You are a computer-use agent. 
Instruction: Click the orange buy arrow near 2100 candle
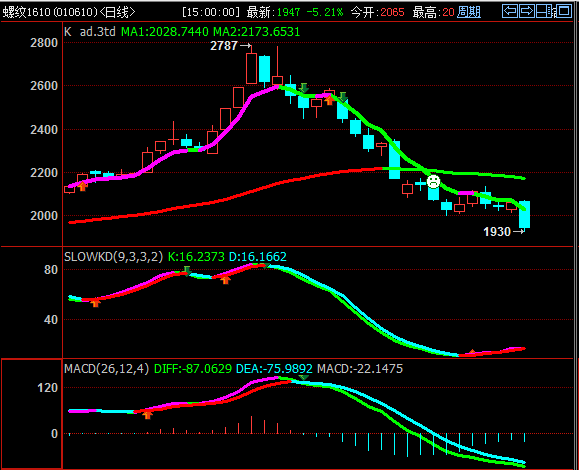tap(82, 186)
